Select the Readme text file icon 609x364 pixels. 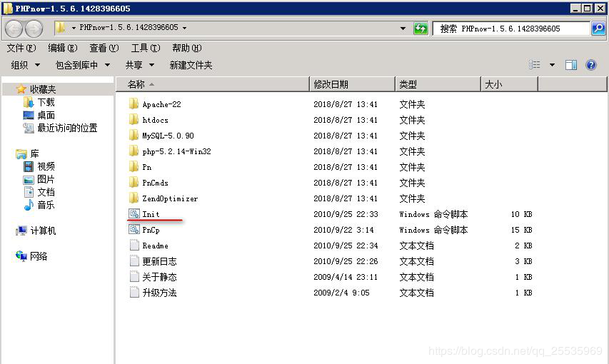(134, 245)
